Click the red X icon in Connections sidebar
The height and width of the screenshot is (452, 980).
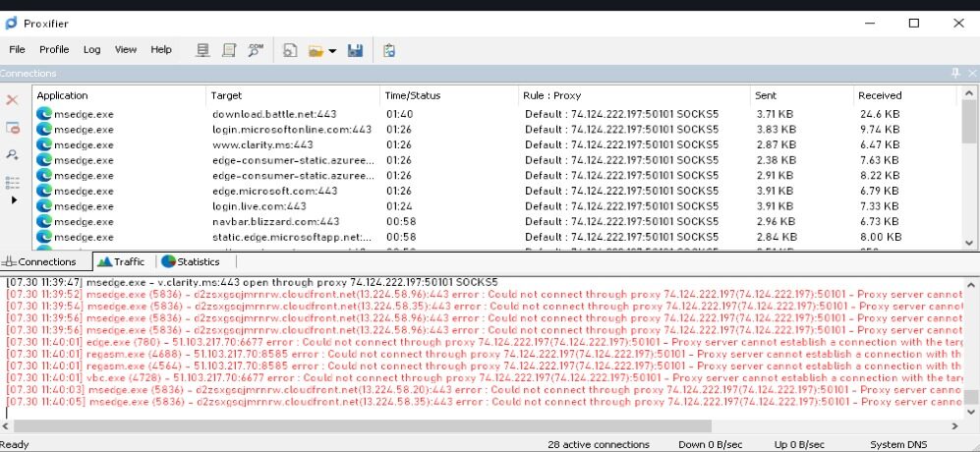click(13, 100)
